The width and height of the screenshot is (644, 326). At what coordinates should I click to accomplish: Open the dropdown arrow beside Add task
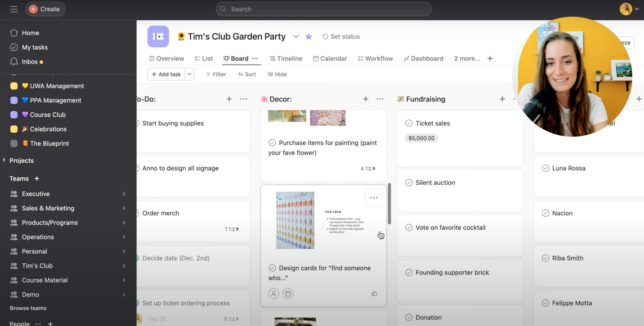tap(189, 74)
